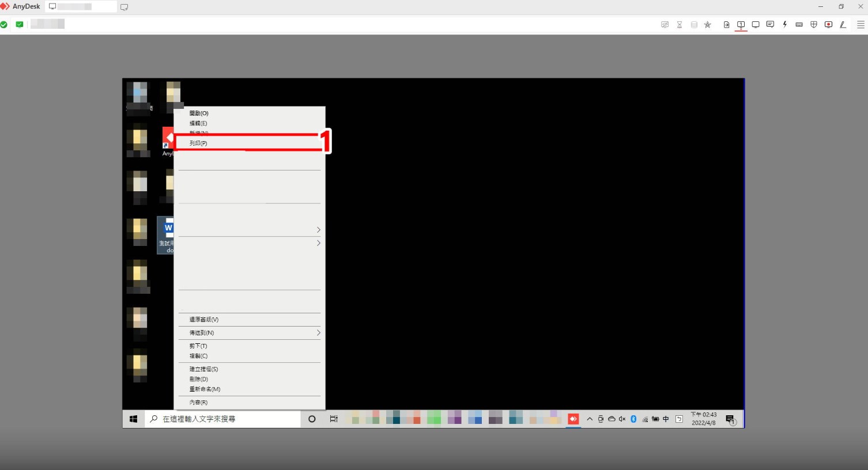Choose 列印(P) from the context menu
This screenshot has height=470, width=868.
[x=198, y=143]
